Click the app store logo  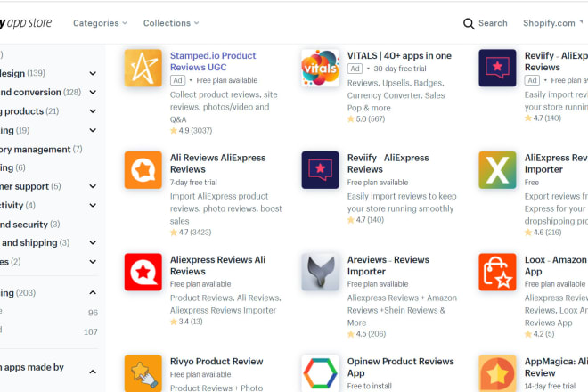point(26,23)
